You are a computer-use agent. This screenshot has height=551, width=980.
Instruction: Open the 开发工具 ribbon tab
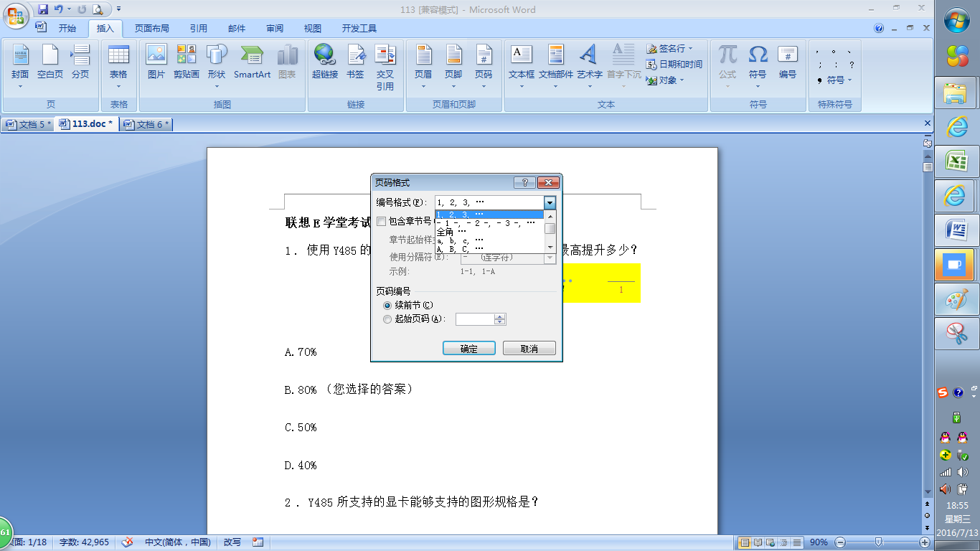coord(359,29)
